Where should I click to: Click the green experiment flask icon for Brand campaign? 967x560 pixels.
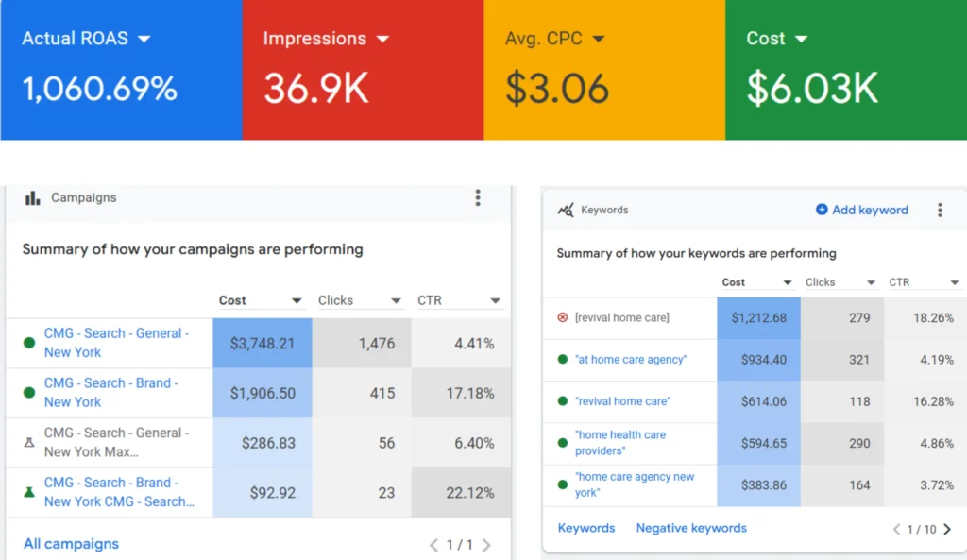click(28, 492)
